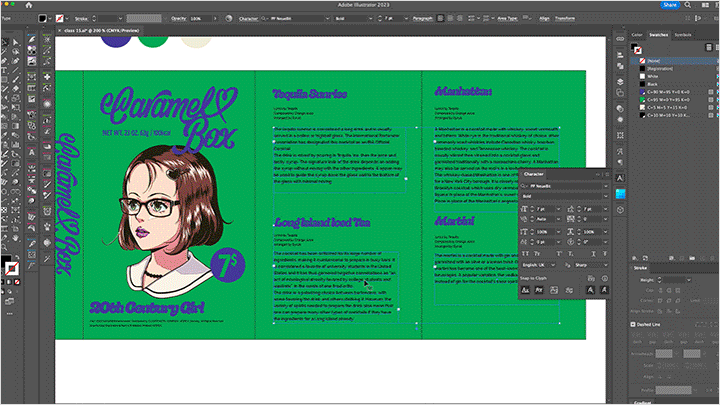Open the Area Type link in control bar
This screenshot has width=720, height=405.
click(x=507, y=18)
